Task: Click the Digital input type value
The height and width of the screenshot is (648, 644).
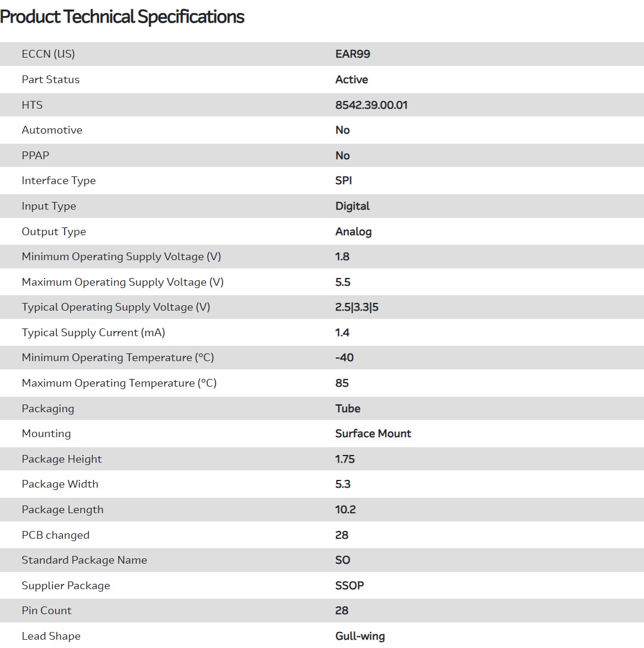Action: [352, 206]
